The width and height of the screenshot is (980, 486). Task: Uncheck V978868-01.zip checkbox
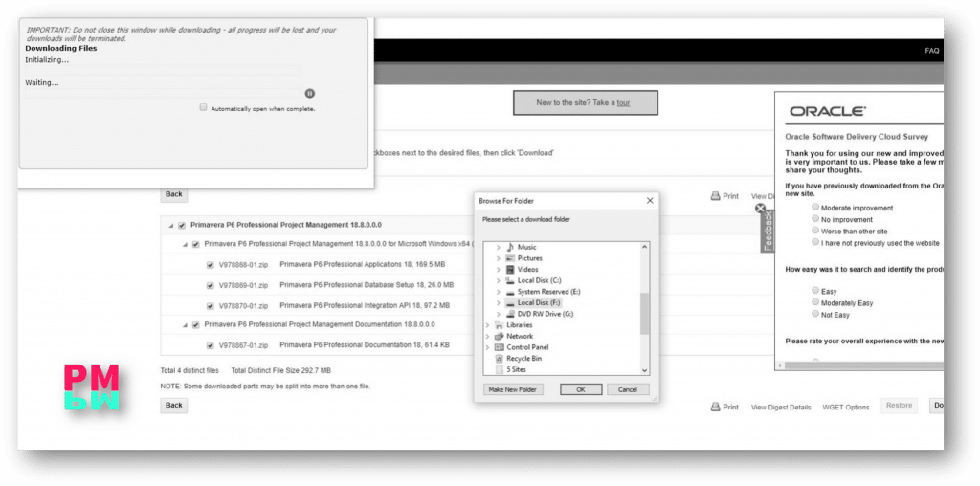pyautogui.click(x=211, y=265)
